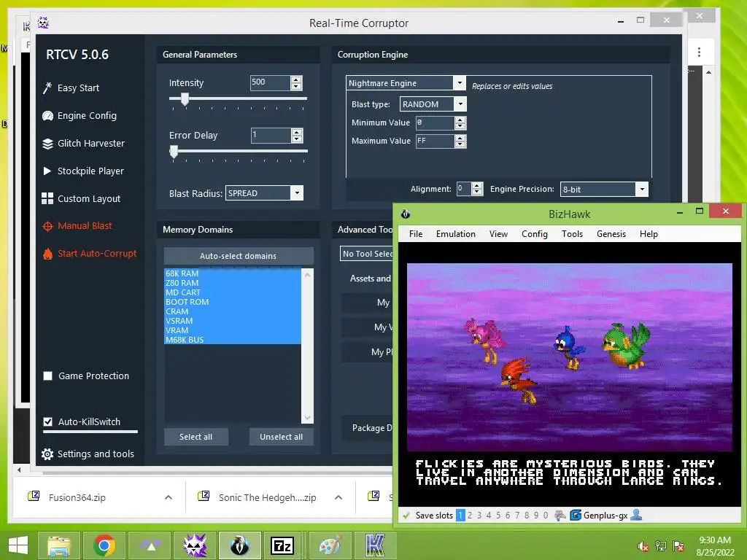
Task: Expand Sonic The Hedgeh....zip download options
Action: (x=338, y=497)
